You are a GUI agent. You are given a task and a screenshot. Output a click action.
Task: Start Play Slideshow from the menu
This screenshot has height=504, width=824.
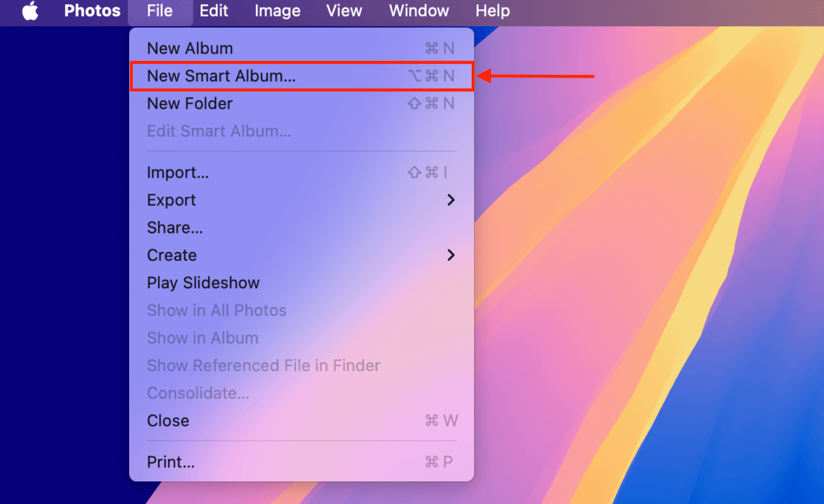[203, 283]
